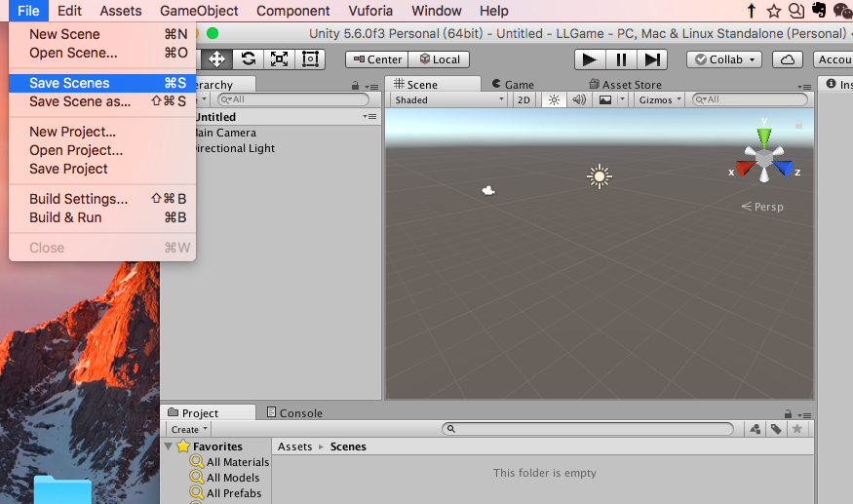Open the Vuforia menu
Image resolution: width=853 pixels, height=504 pixels.
click(370, 11)
